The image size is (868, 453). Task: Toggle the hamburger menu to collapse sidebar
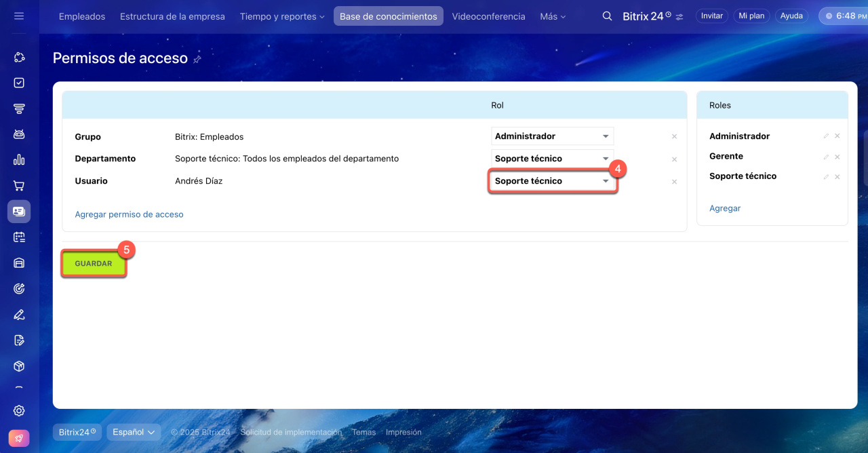point(19,16)
